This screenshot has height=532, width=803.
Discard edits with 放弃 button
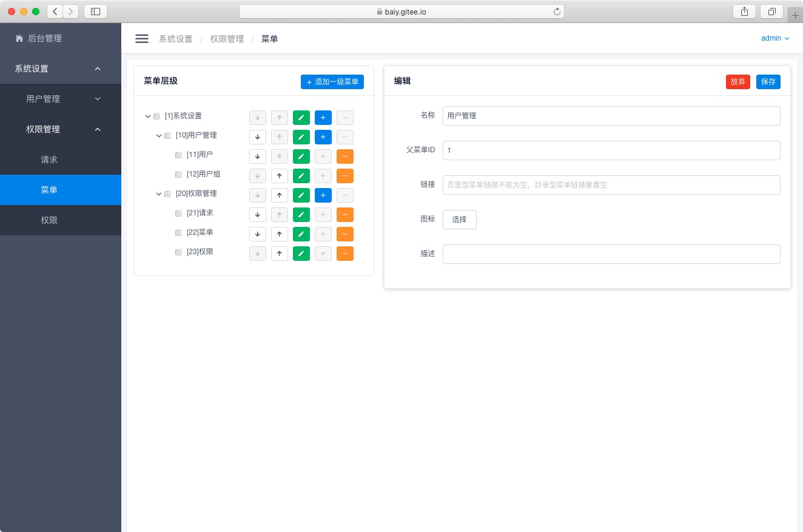tap(738, 82)
